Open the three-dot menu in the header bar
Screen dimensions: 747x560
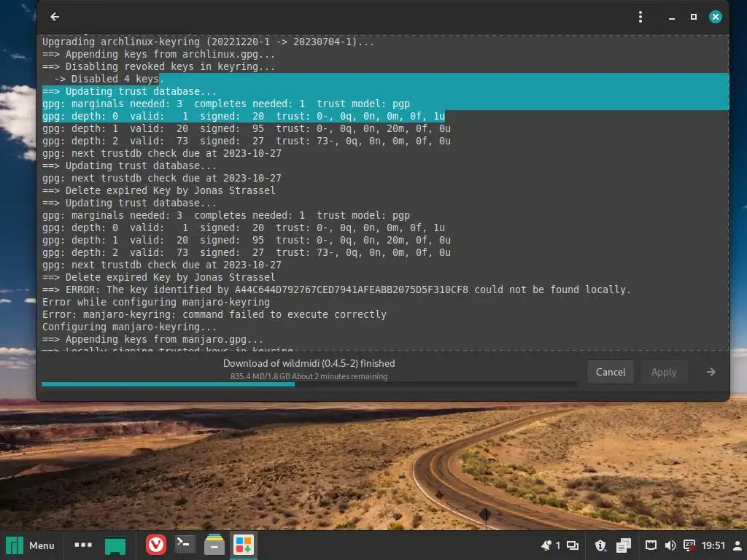click(x=640, y=17)
